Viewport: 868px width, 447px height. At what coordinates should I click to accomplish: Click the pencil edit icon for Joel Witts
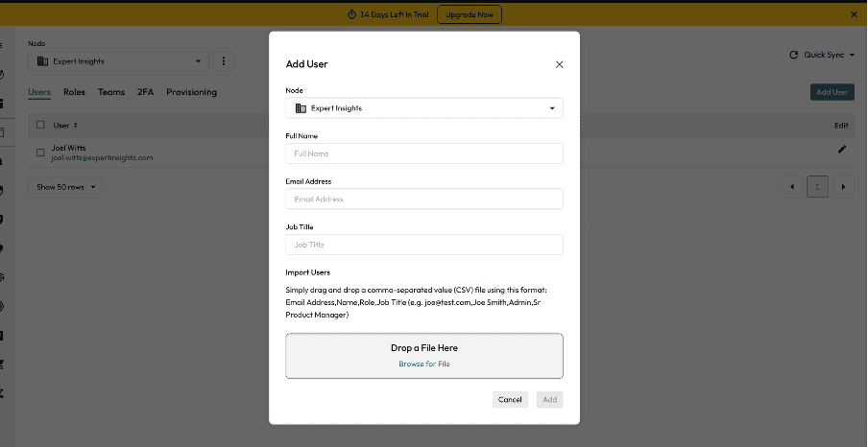[x=842, y=149]
